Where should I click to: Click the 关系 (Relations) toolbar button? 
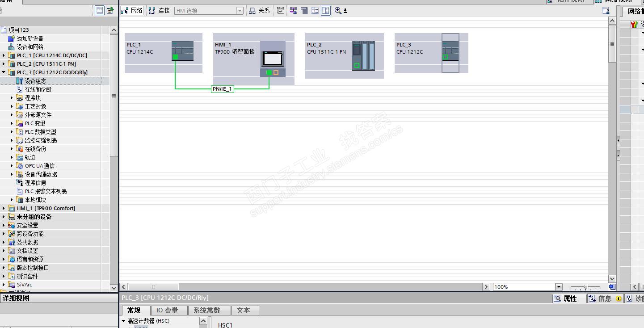point(259,10)
